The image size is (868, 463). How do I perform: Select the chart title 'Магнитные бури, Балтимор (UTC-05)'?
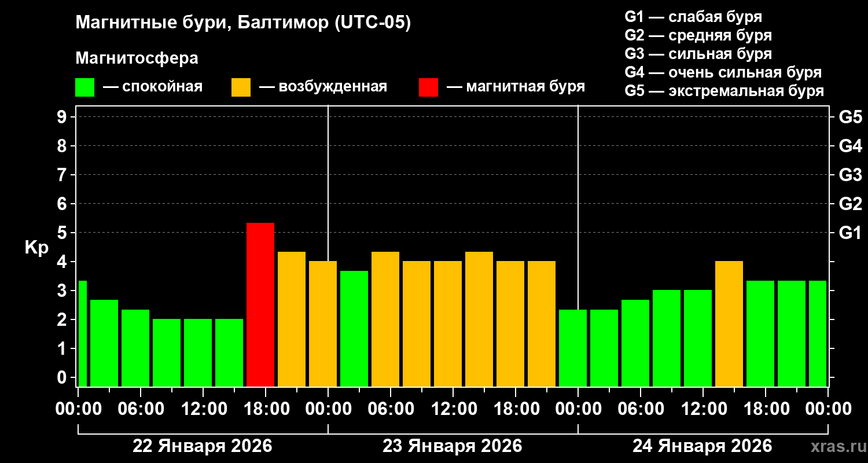point(243,23)
